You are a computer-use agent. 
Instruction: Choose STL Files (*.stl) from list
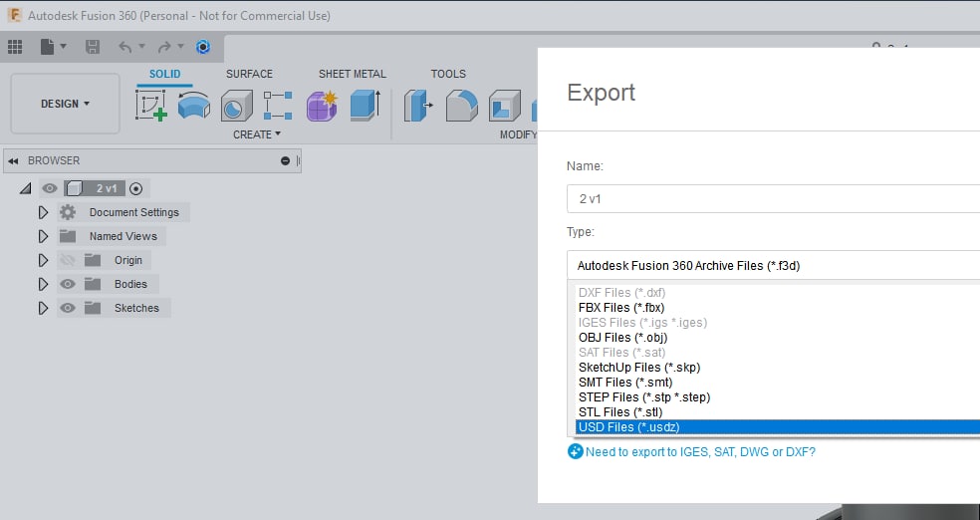point(620,411)
